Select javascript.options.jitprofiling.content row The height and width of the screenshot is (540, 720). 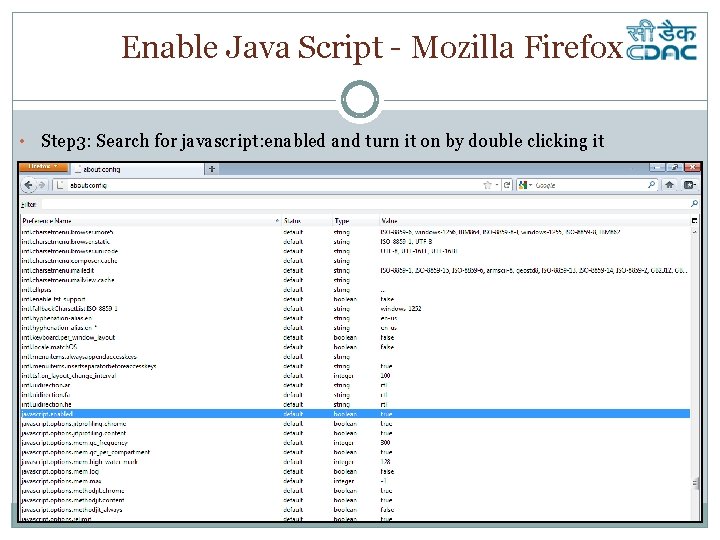(355, 433)
